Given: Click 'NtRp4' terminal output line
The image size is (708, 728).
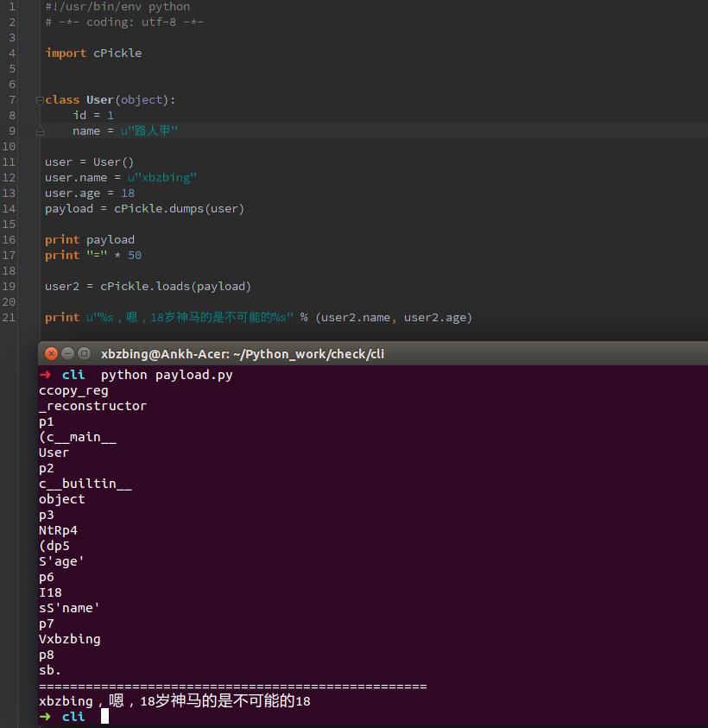Looking at the screenshot, I should [58, 530].
